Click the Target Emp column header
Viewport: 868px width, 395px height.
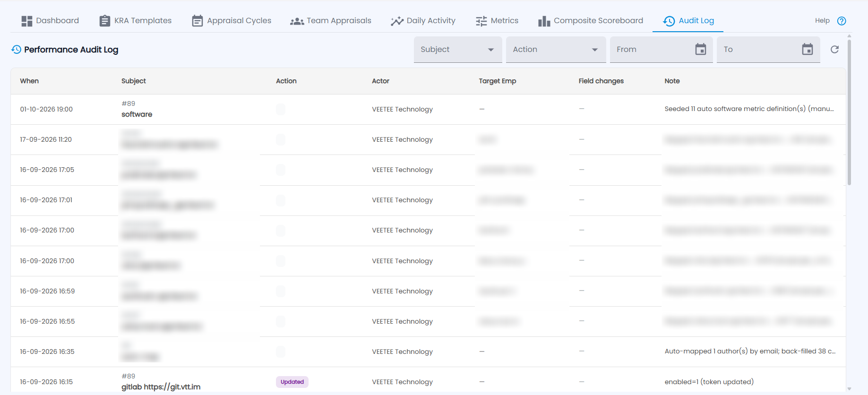tap(498, 81)
